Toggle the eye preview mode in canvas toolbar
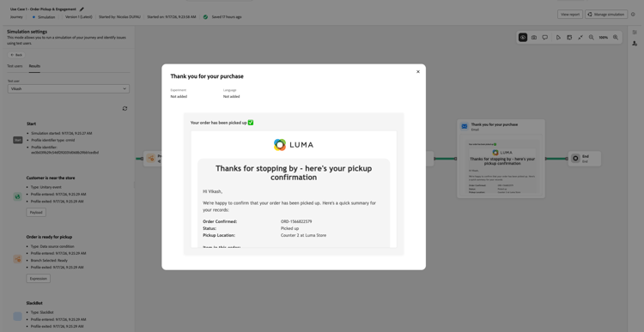 pyautogui.click(x=523, y=38)
